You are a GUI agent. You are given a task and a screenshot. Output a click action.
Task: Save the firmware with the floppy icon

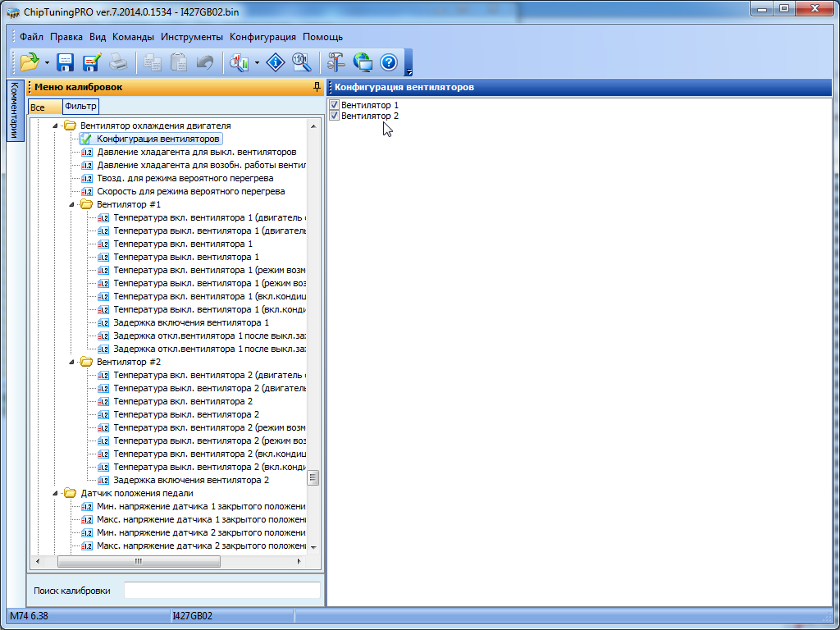click(x=66, y=62)
